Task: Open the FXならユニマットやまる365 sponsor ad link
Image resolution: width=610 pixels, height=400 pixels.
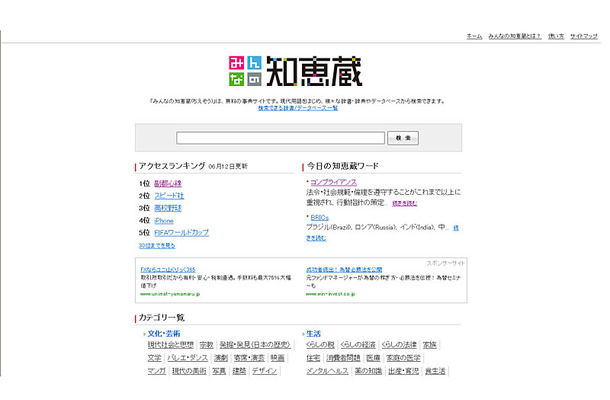Action: pyautogui.click(x=168, y=269)
